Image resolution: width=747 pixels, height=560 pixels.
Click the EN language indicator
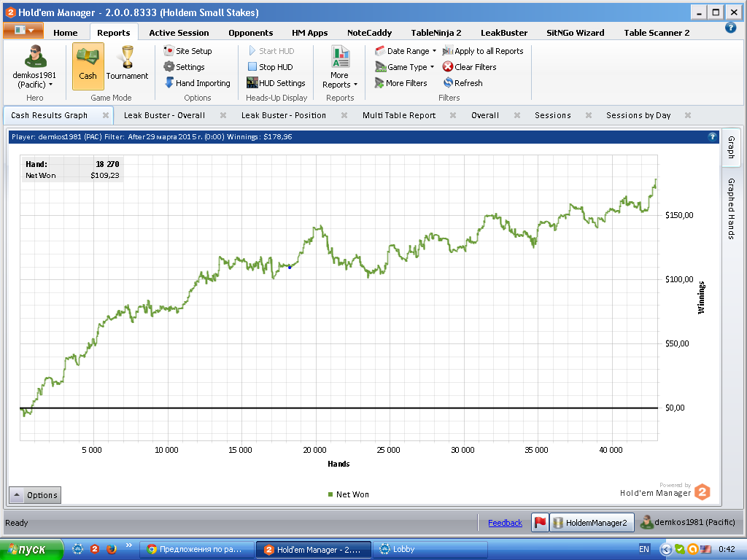(x=643, y=550)
